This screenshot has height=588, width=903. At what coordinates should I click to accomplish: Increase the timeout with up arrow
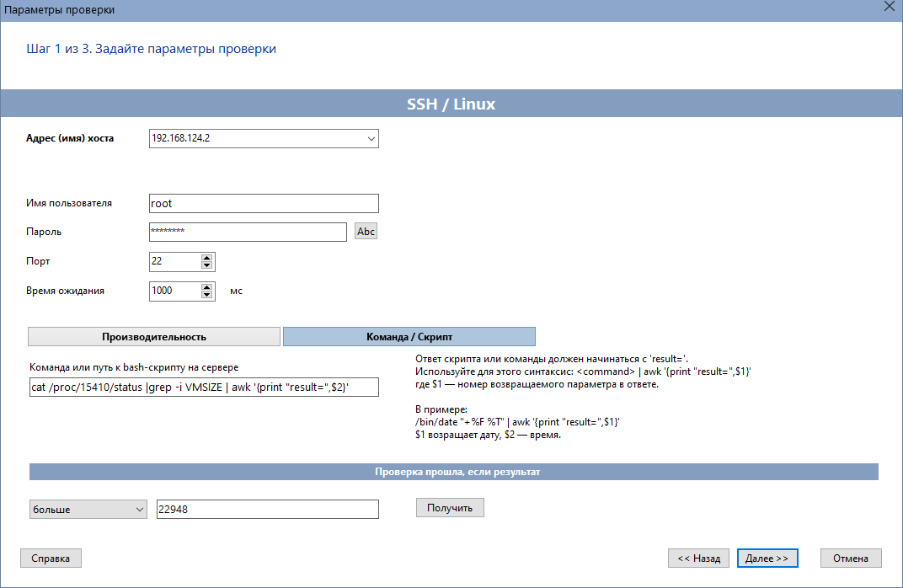(206, 286)
